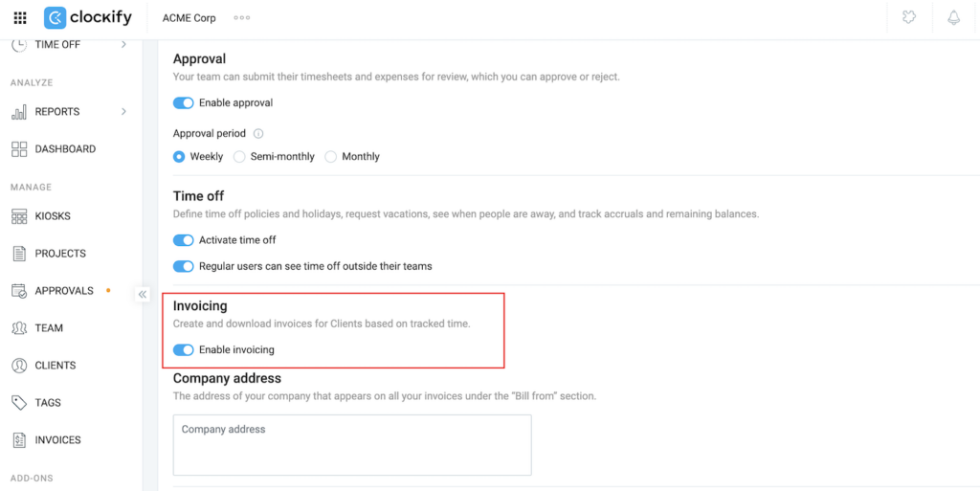Click the Approval period info icon

[x=258, y=134]
